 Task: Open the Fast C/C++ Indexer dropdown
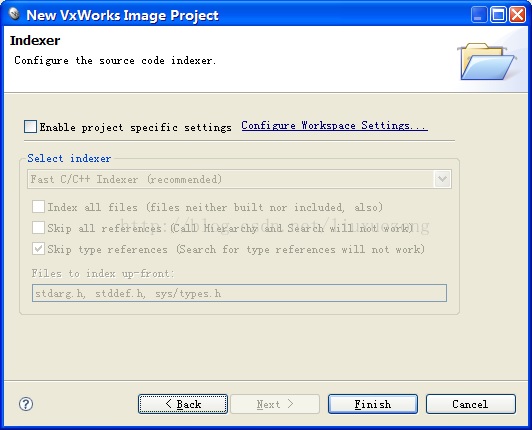tap(239, 179)
